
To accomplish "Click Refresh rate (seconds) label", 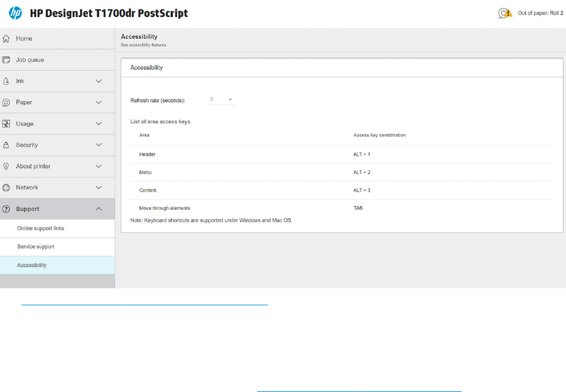I will (x=158, y=101).
